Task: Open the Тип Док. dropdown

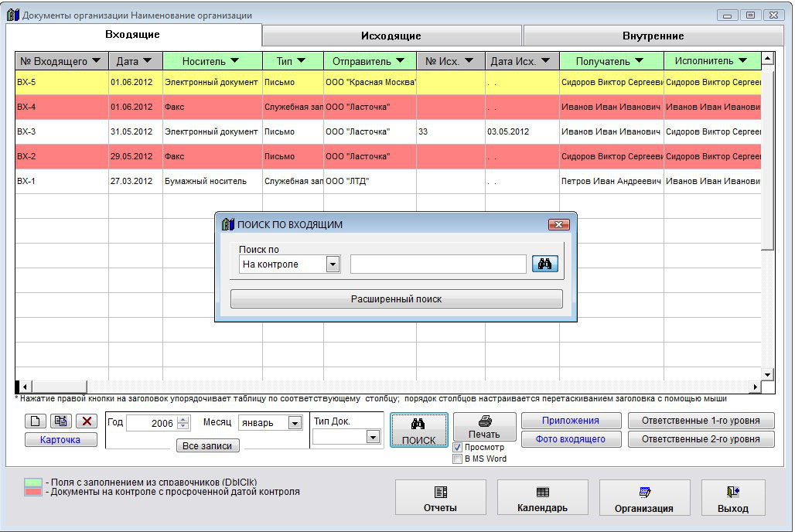Action: pos(373,437)
